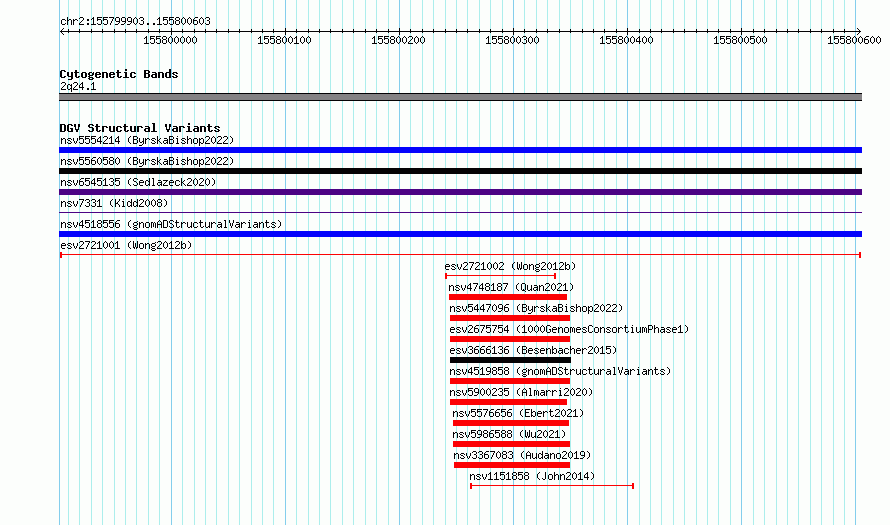Click ruler position 155800100

284,40
